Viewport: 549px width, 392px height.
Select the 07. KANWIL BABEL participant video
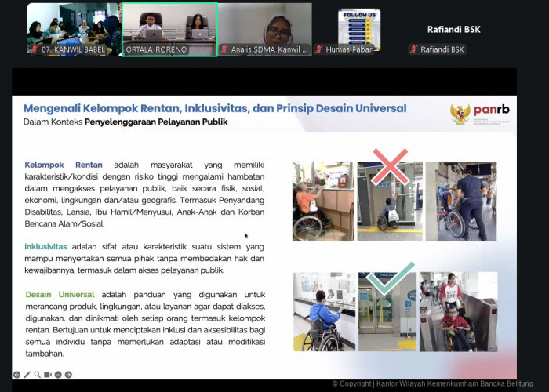(x=74, y=30)
